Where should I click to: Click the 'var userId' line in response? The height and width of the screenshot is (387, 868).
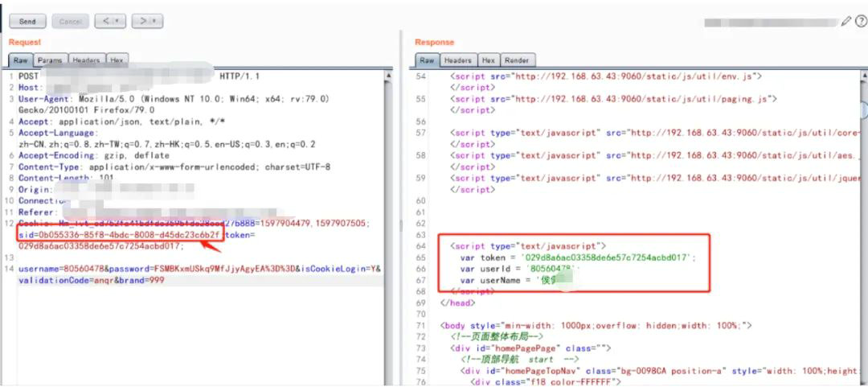click(x=520, y=269)
